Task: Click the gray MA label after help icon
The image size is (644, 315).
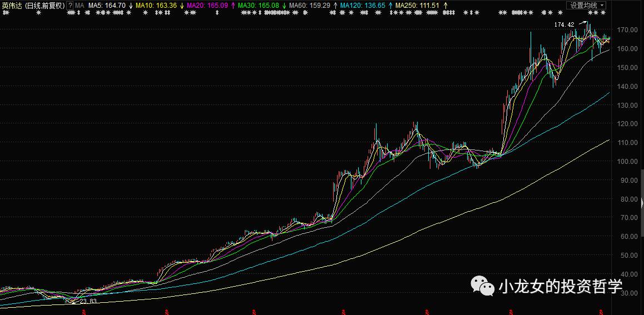Action: point(80,6)
